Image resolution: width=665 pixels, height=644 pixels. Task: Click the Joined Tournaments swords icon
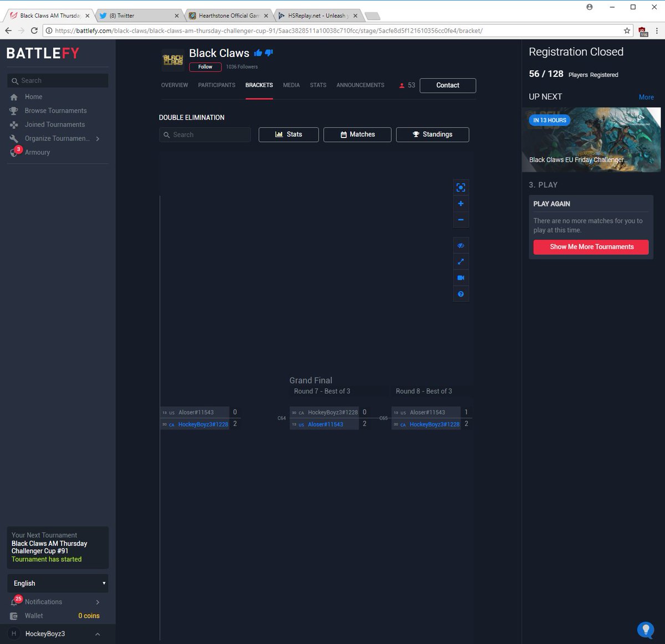click(x=14, y=125)
